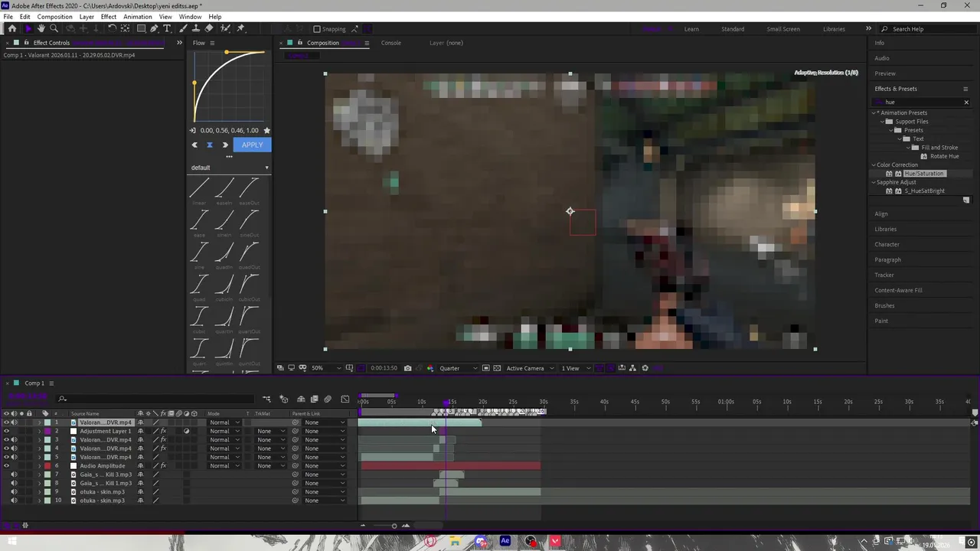Select the Zoom magnifier tool
The image size is (980, 551).
point(54,28)
